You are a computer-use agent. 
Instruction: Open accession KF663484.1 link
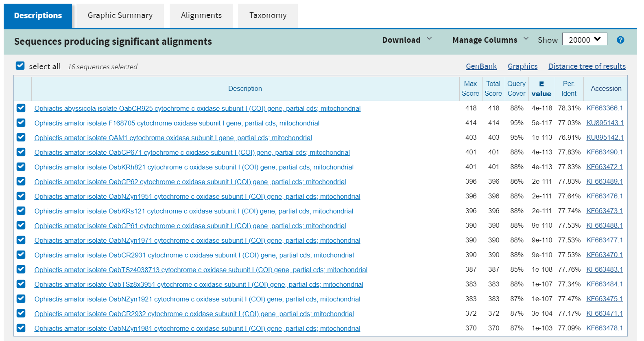[605, 284]
